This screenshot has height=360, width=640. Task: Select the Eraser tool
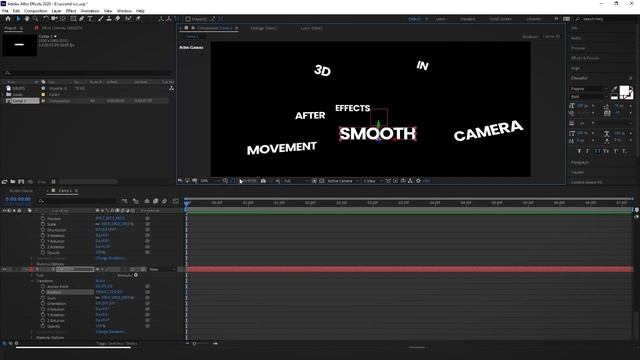tap(118, 19)
